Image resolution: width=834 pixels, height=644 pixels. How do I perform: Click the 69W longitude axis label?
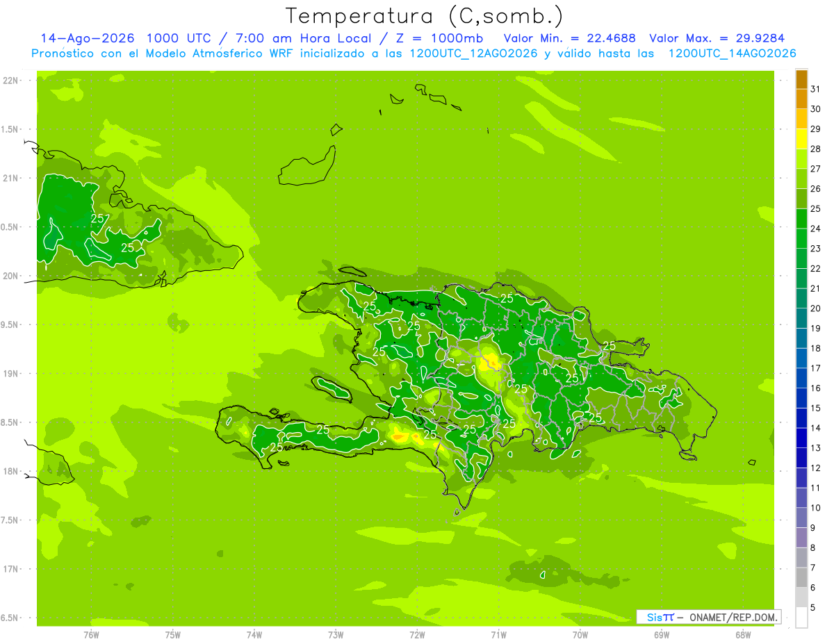[662, 635]
